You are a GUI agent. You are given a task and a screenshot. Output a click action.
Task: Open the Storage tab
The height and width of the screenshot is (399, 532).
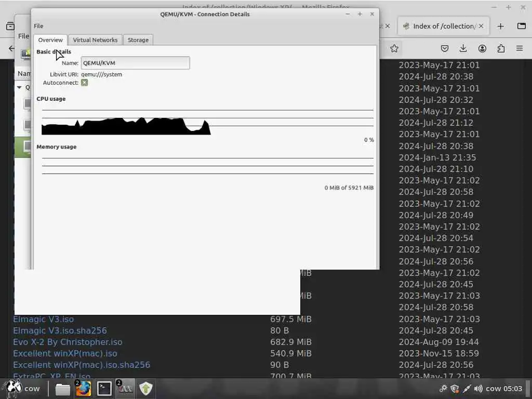pyautogui.click(x=138, y=40)
